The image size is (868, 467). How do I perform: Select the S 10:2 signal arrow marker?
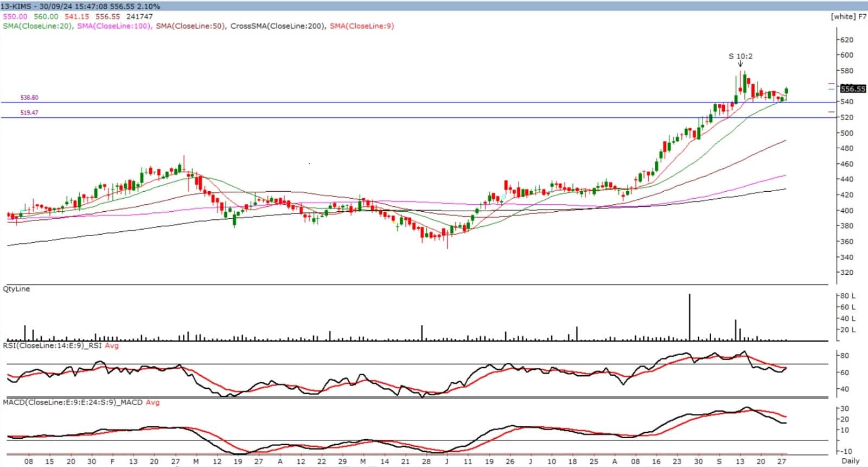(741, 64)
